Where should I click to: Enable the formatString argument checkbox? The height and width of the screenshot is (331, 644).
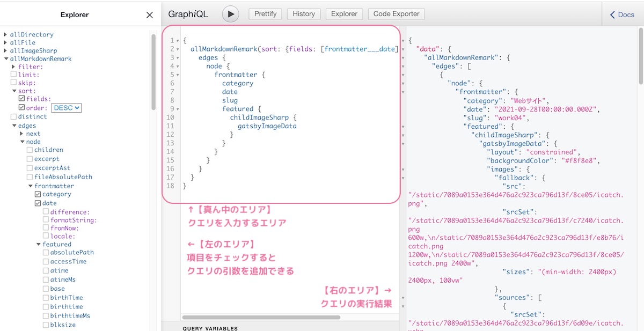pos(46,220)
